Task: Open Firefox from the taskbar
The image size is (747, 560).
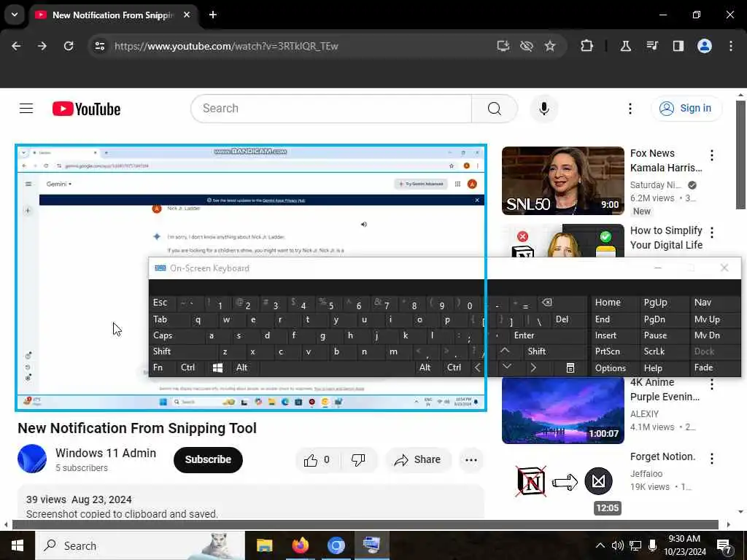Action: coord(300,545)
